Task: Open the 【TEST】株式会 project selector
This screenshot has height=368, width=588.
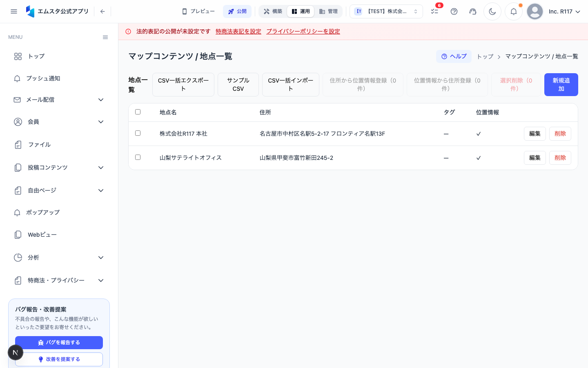Action: click(x=386, y=11)
